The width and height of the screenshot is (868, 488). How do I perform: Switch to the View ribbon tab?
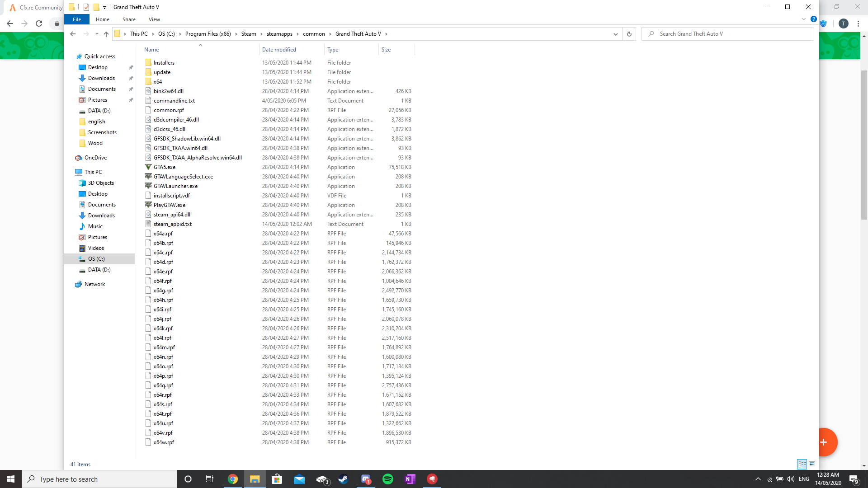(154, 19)
